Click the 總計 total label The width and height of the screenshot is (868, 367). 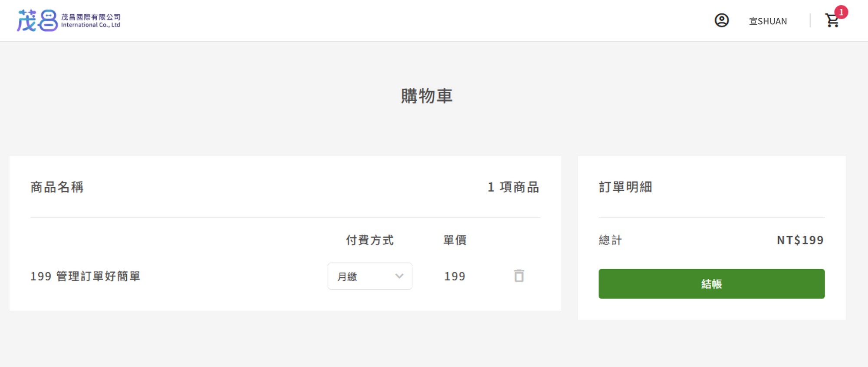point(610,240)
